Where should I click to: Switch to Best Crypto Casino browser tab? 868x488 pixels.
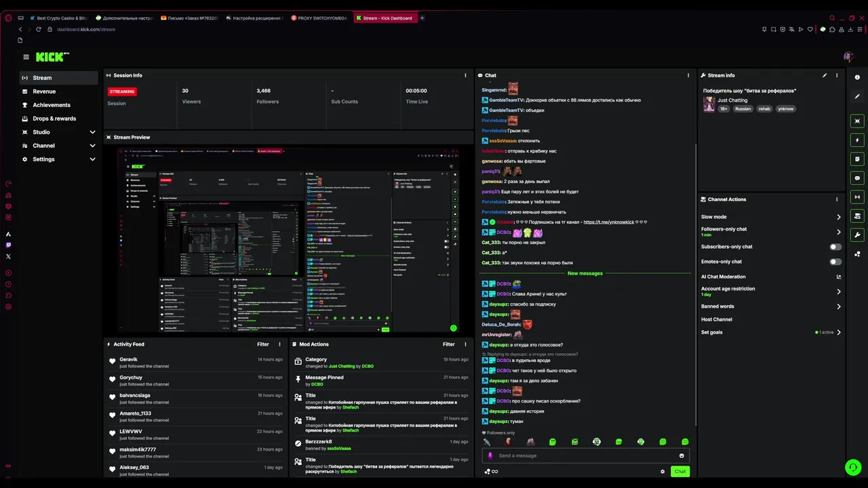tap(59, 18)
